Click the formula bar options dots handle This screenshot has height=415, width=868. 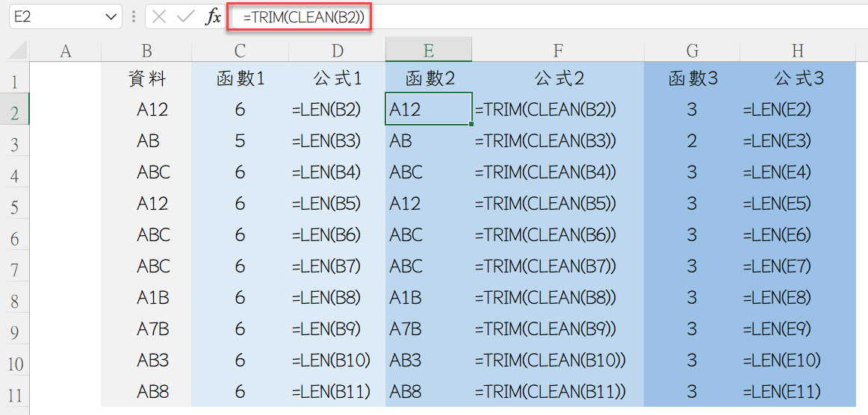[x=134, y=16]
